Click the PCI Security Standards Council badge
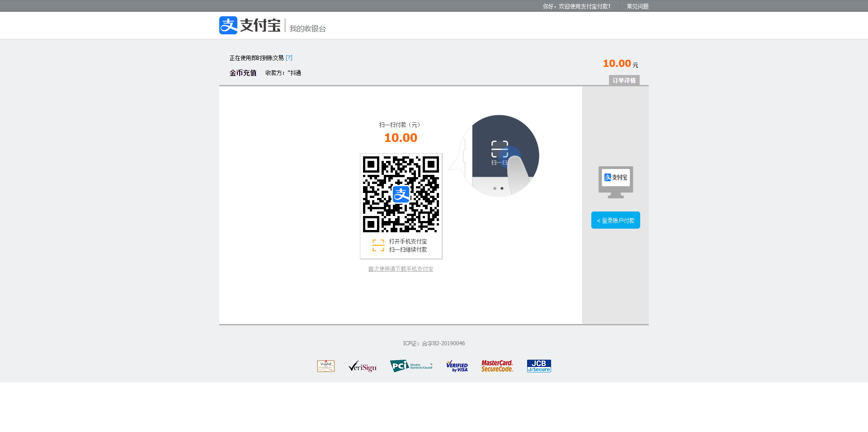868x432 pixels. tap(411, 366)
